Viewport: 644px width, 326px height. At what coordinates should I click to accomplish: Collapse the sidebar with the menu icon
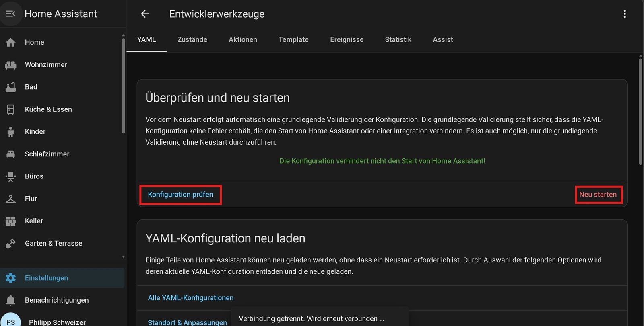pyautogui.click(x=10, y=14)
